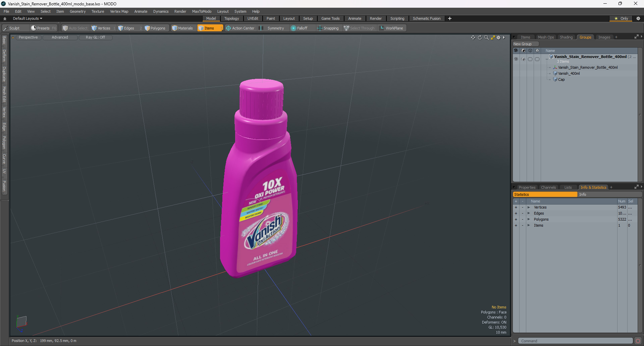Expand the Edges statistics row

[529, 213]
